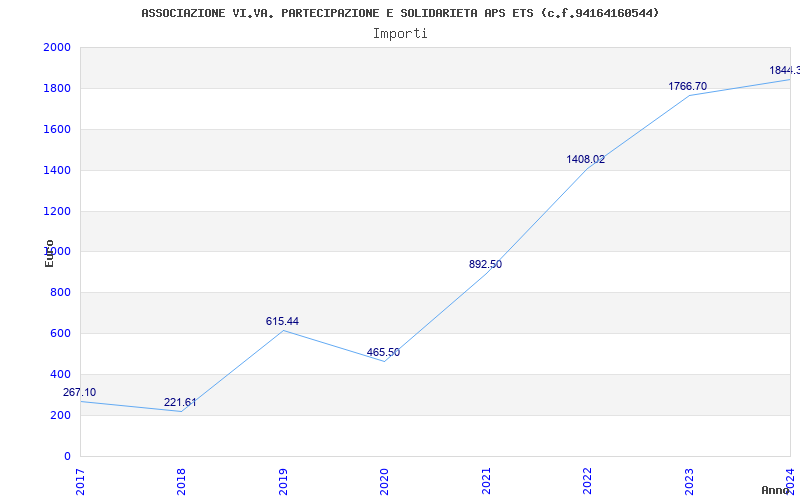
Task: Select the 1408.02 value label
Action: coord(585,160)
